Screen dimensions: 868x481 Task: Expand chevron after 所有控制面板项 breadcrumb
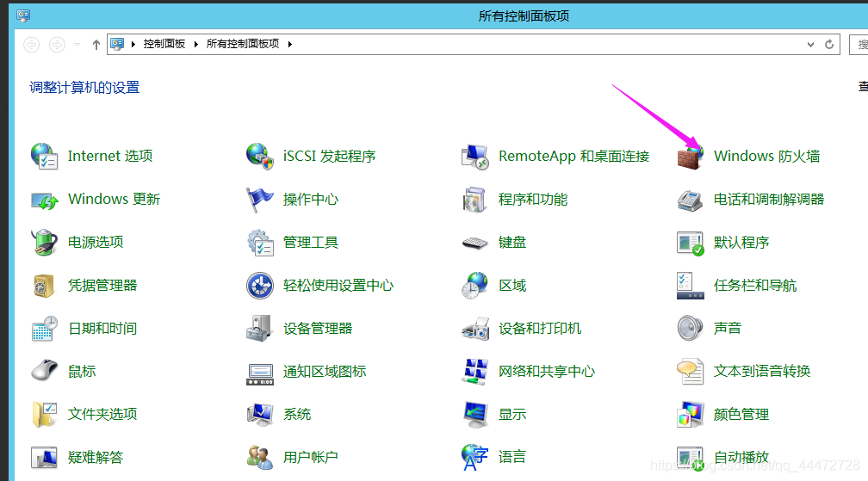pyautogui.click(x=290, y=44)
